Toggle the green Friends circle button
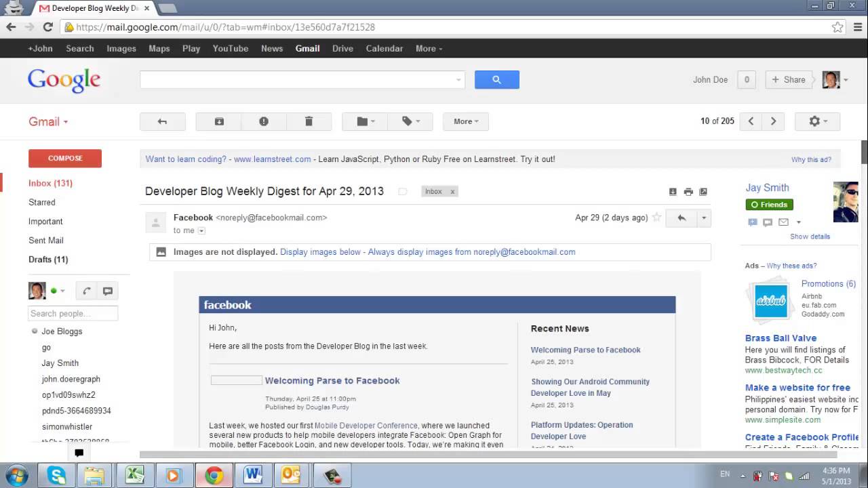Viewport: 868px width, 488px height. click(x=769, y=205)
